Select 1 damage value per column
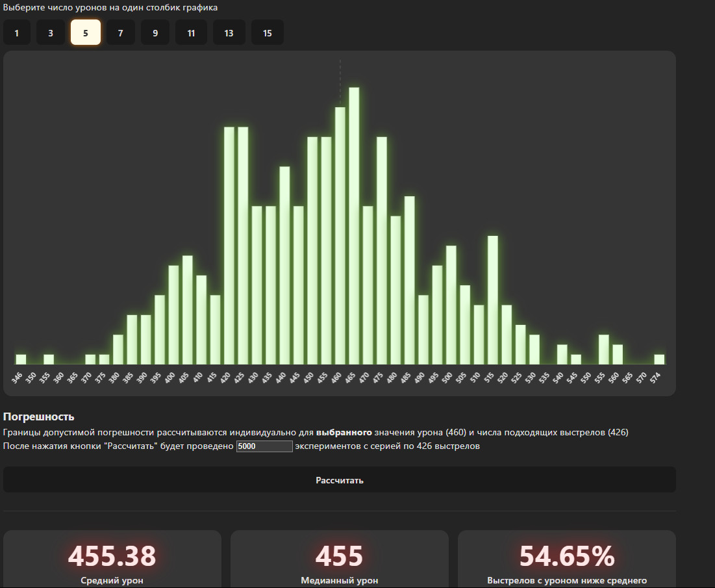Screen dimensions: 715x588 click(x=17, y=32)
